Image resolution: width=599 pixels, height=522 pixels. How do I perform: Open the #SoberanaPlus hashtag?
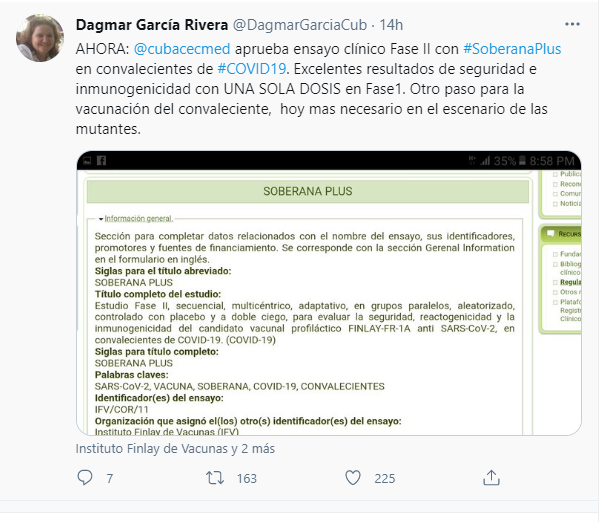click(x=512, y=49)
